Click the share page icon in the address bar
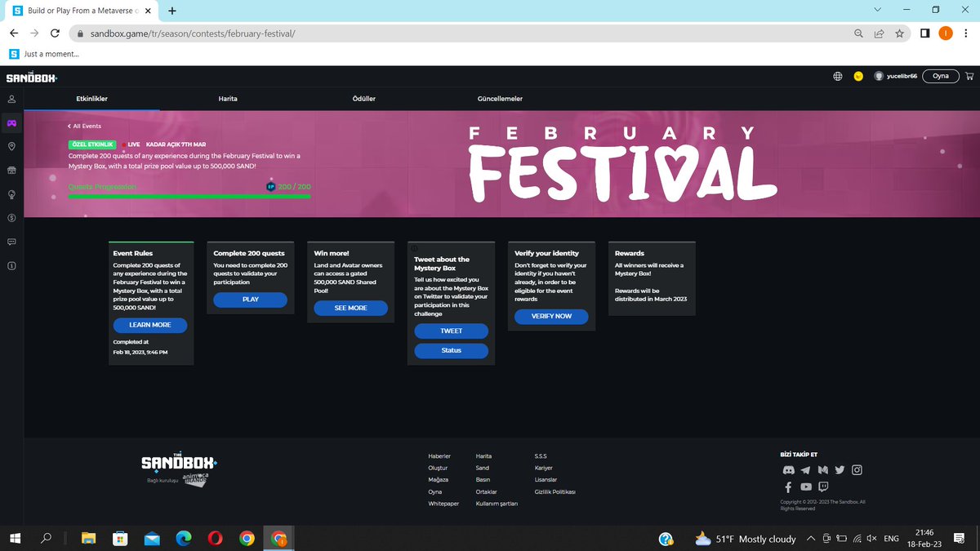 (879, 33)
